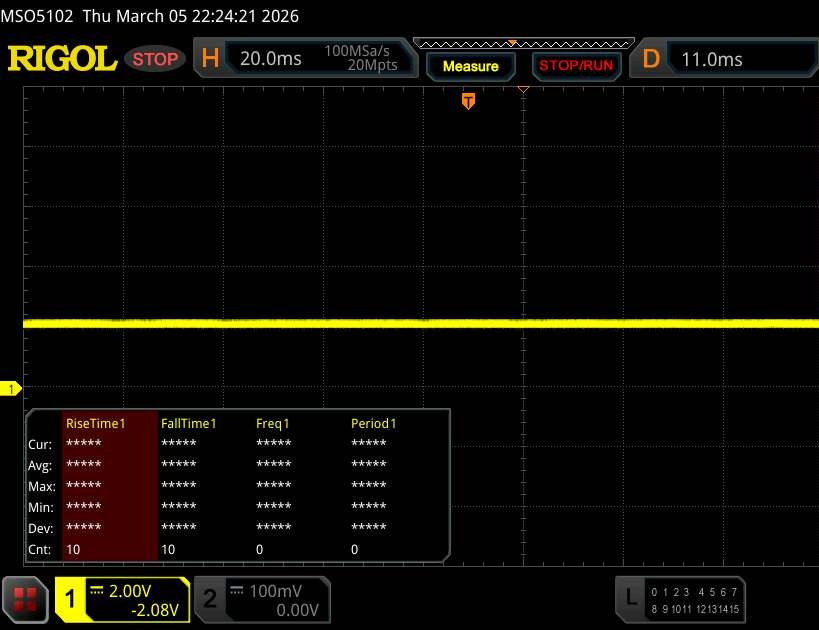This screenshot has height=630, width=819.
Task: Open the logic analyzer L icon
Action: tap(630, 597)
